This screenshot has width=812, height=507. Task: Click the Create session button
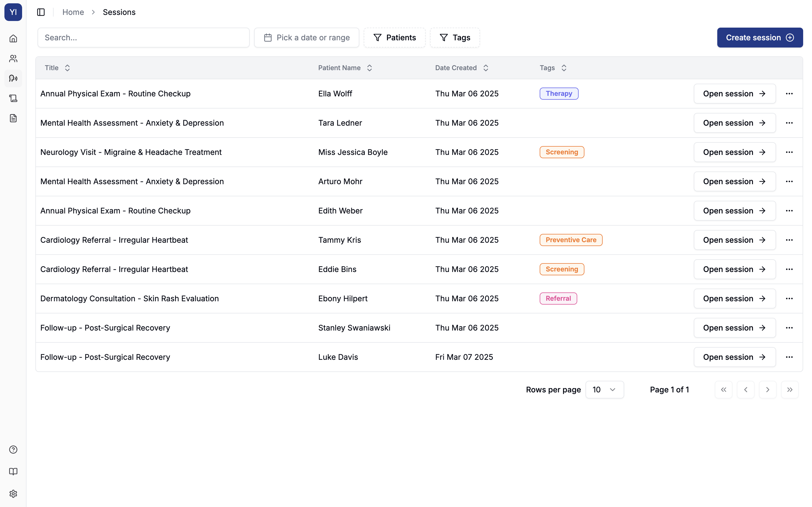click(760, 38)
